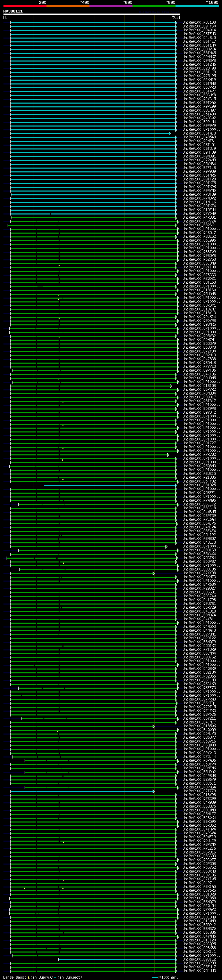
Task: Select hit label UniRef100_O01727
Action: [199, 443]
